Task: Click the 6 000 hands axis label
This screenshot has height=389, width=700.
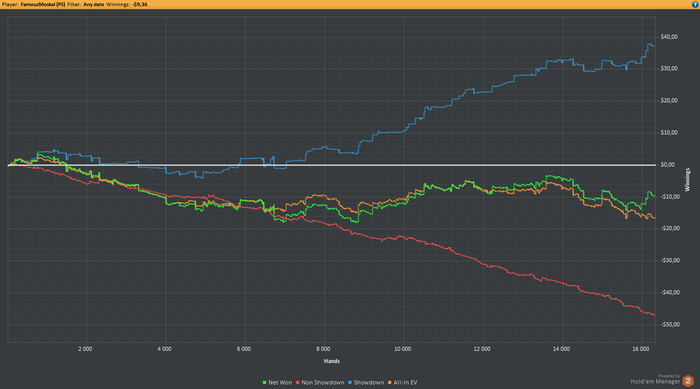Action: (x=244, y=349)
